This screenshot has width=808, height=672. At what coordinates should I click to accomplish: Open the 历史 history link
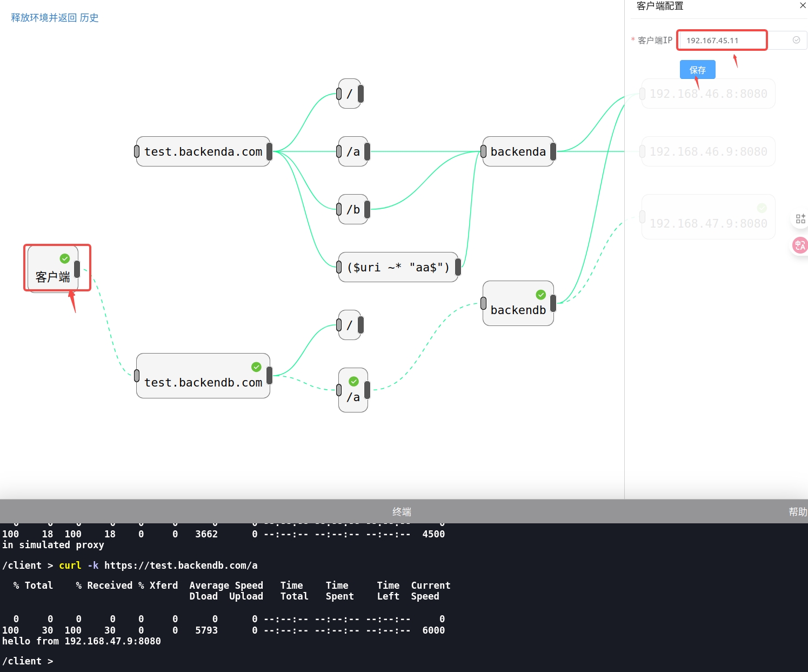coord(89,18)
